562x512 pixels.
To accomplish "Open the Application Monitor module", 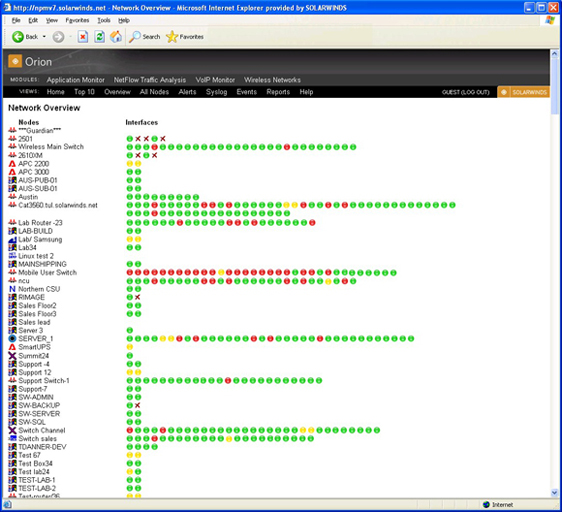I will tap(76, 80).
